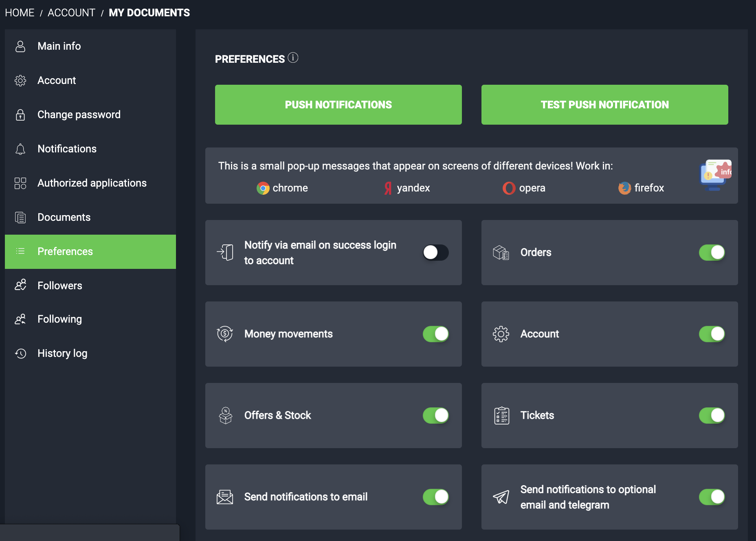Turn off Money movements notifications
The width and height of the screenshot is (756, 541).
point(435,334)
